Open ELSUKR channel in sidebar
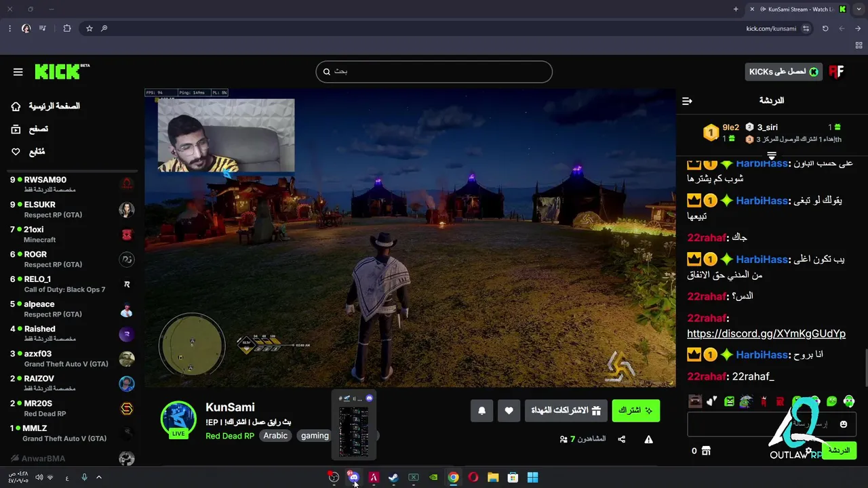Screen dimensions: 868x488 [71, 209]
